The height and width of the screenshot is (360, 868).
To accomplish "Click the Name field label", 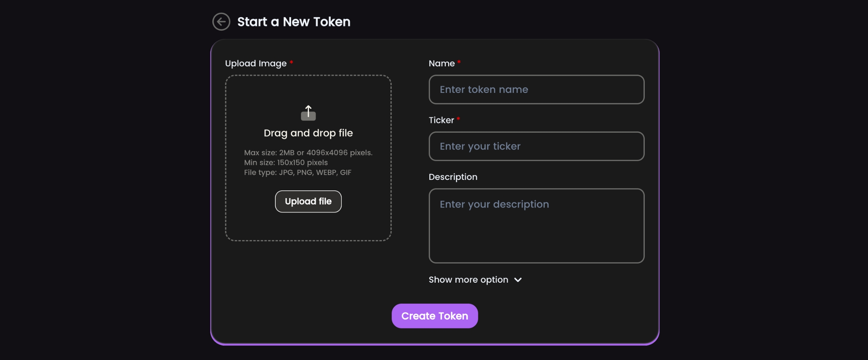I will (441, 63).
